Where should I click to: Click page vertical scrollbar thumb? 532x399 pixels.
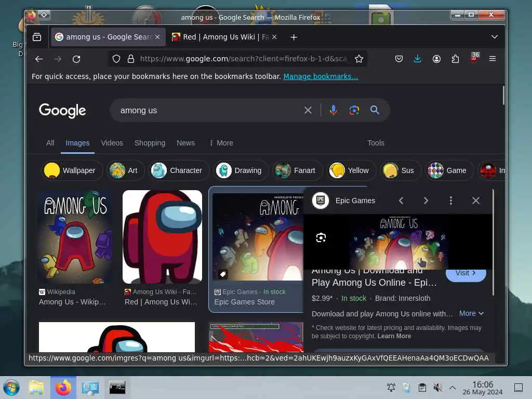tap(503, 95)
